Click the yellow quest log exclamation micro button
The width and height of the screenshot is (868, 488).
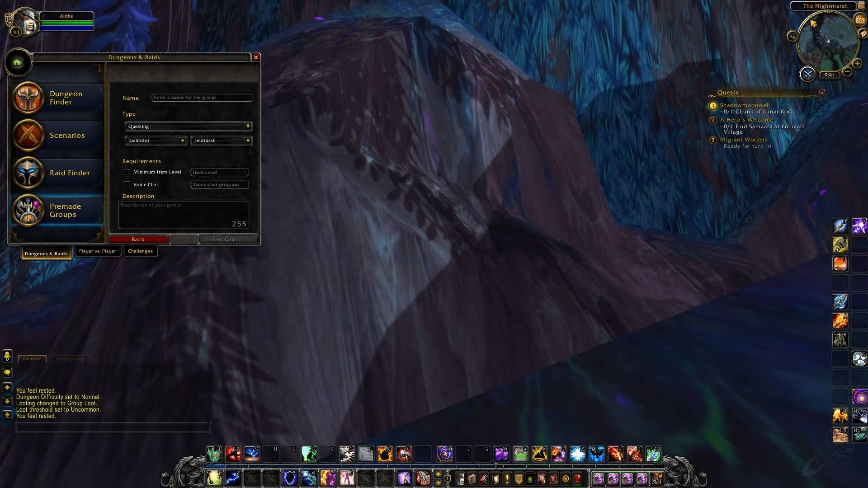pos(507,478)
